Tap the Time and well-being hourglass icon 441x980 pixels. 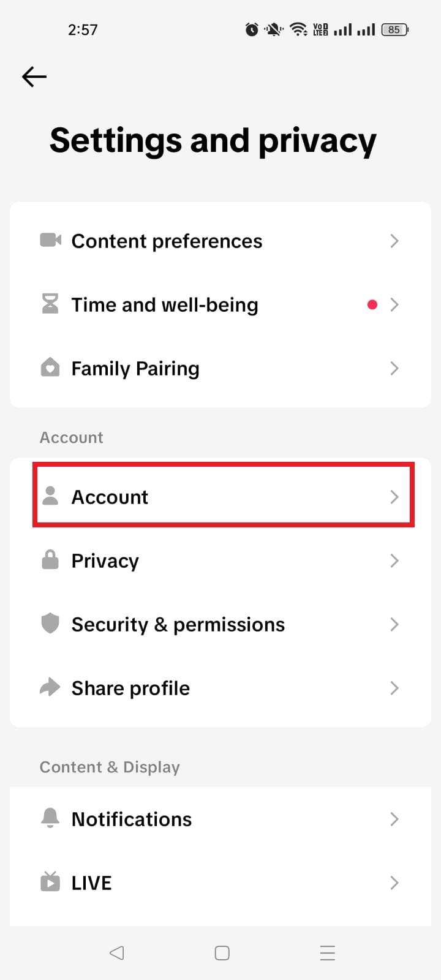pos(51,304)
